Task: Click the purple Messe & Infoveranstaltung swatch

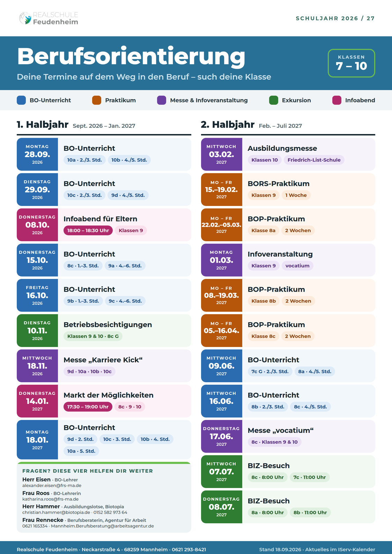Action: coord(162,100)
